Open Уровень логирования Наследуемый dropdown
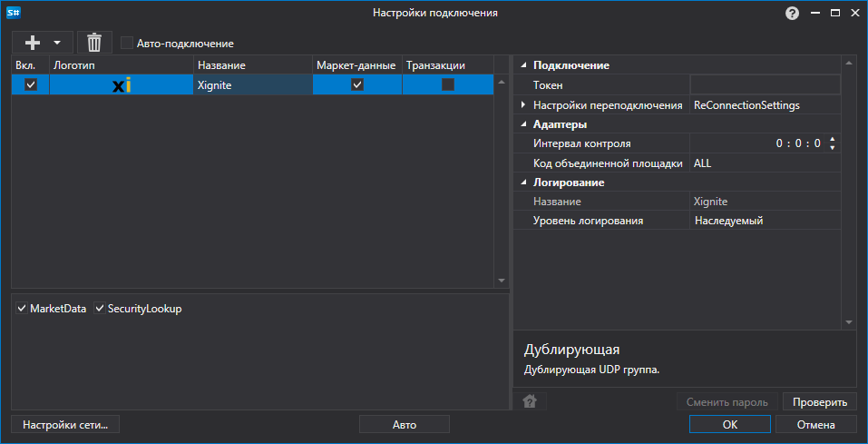The width and height of the screenshot is (868, 444). pos(765,221)
